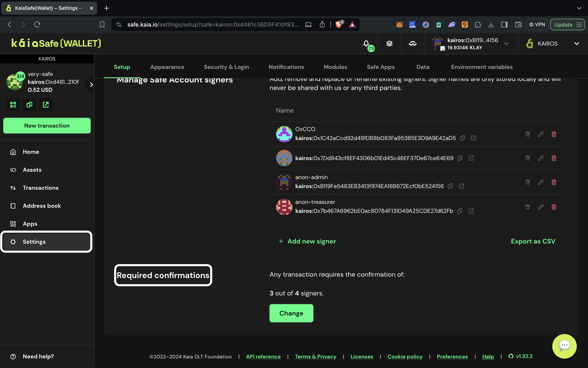
Task: Open Safe in block explorer from sidebar
Action: click(x=46, y=105)
